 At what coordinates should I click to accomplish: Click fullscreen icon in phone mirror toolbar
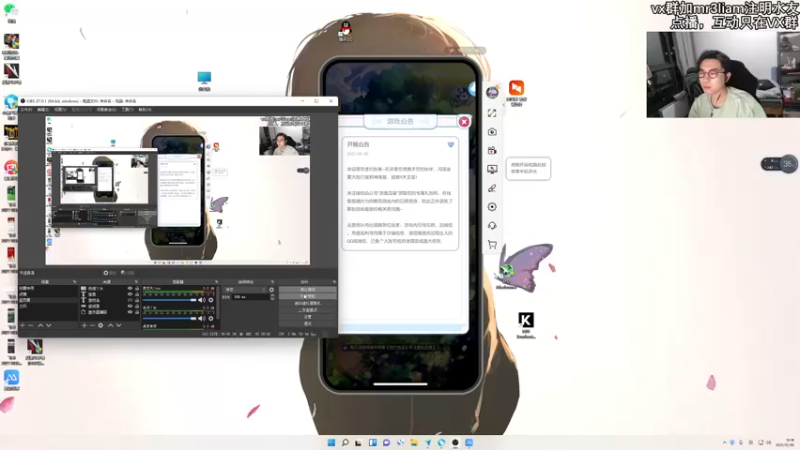pyautogui.click(x=492, y=113)
